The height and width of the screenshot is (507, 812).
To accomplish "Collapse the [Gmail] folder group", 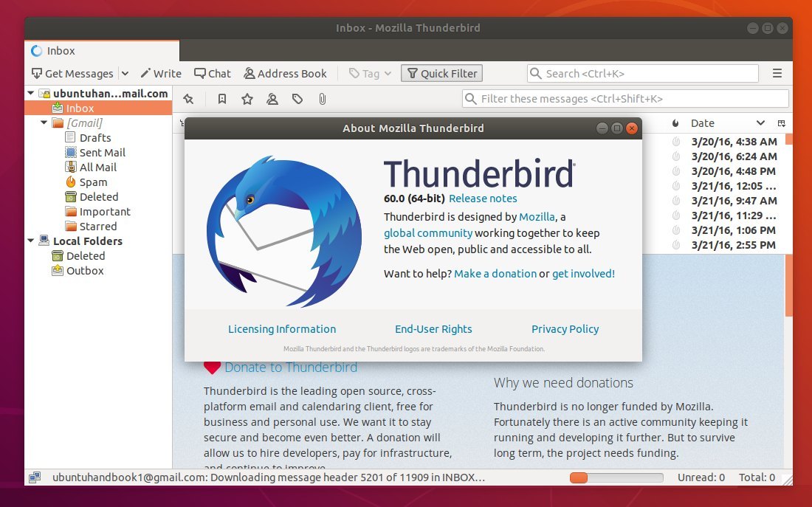I will tap(44, 123).
